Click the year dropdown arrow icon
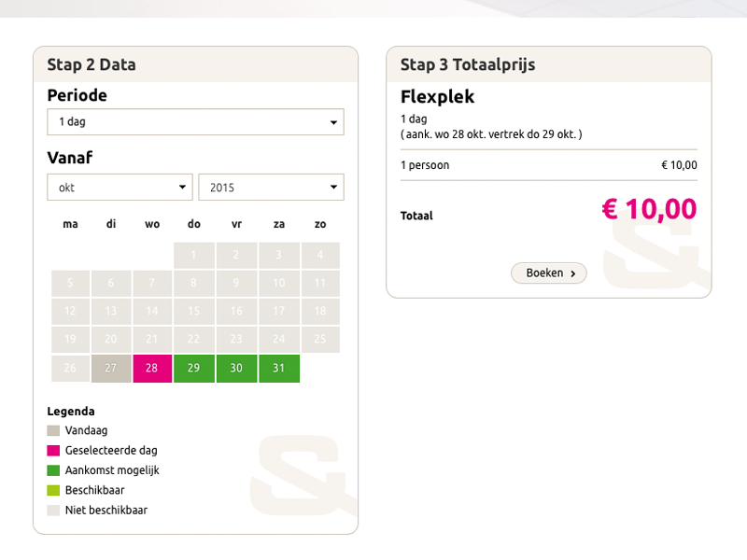 (333, 188)
